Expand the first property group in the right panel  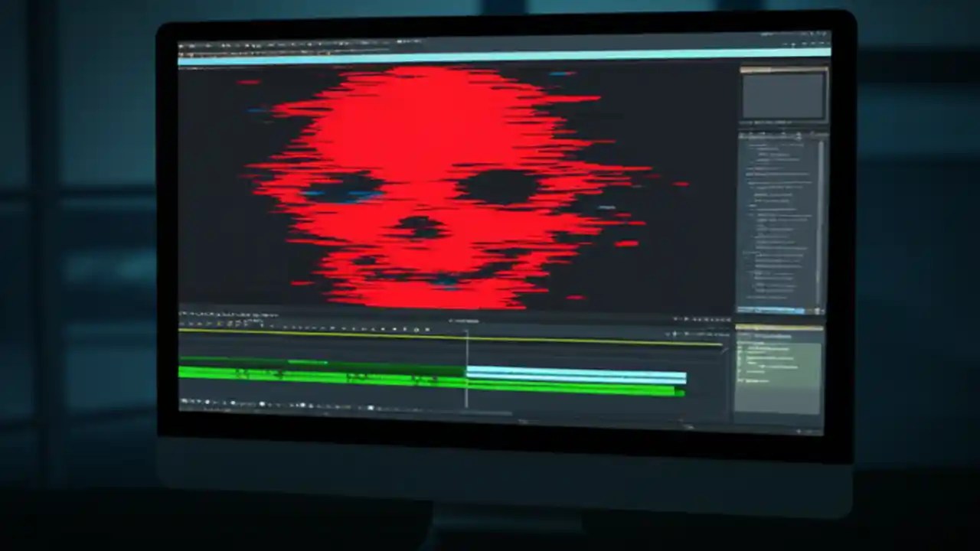coord(746,162)
